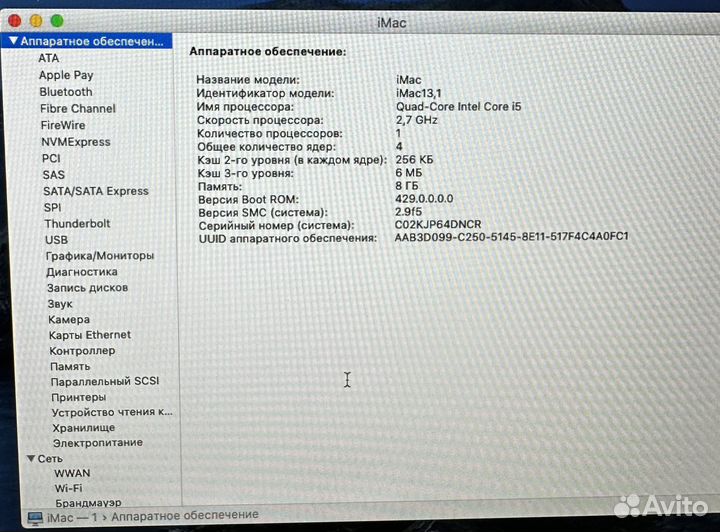
Task: Select WWAN under Сеть
Action: tap(72, 473)
